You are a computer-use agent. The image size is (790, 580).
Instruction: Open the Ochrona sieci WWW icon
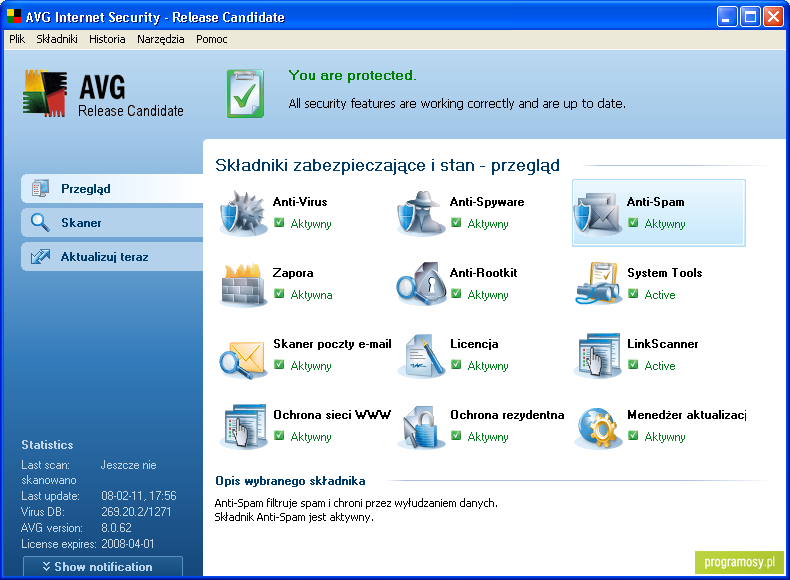pyautogui.click(x=245, y=426)
